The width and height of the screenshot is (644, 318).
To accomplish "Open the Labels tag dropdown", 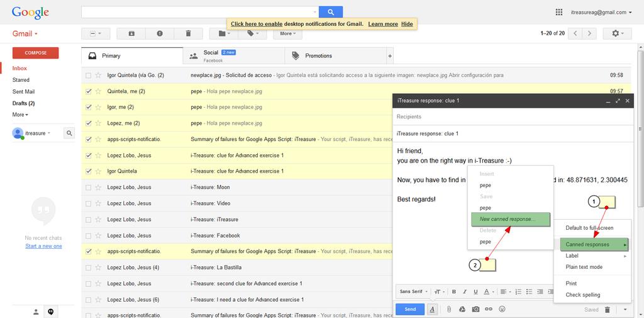I will pyautogui.click(x=253, y=34).
